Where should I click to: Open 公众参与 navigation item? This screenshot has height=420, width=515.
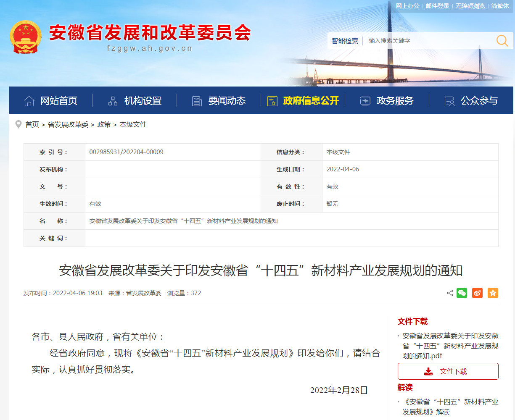tap(479, 101)
